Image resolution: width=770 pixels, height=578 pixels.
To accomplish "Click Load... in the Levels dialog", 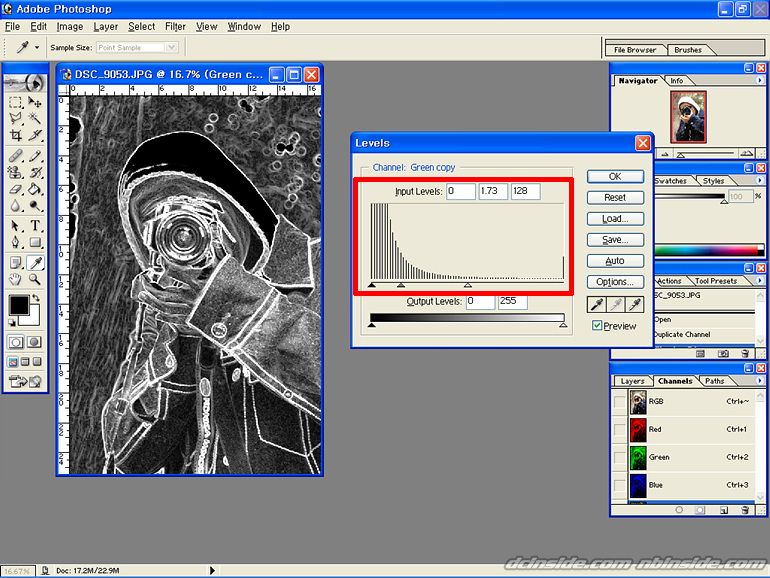I will (615, 219).
